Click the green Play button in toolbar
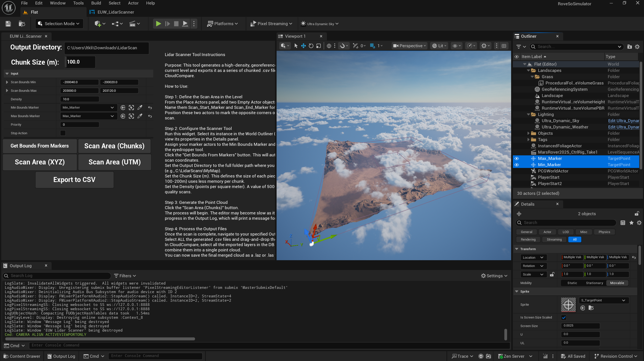 pos(158,24)
